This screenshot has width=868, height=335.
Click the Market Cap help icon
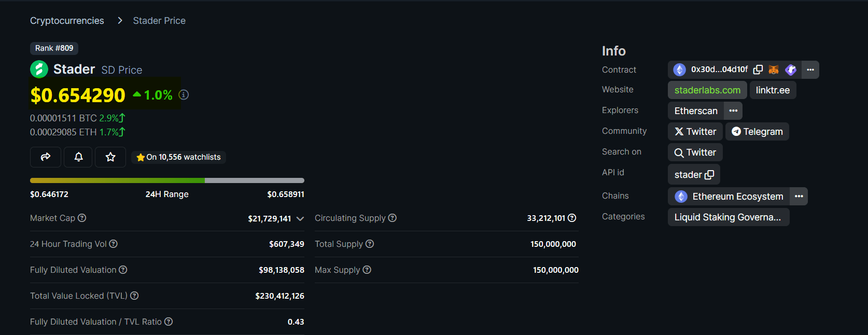click(x=82, y=218)
